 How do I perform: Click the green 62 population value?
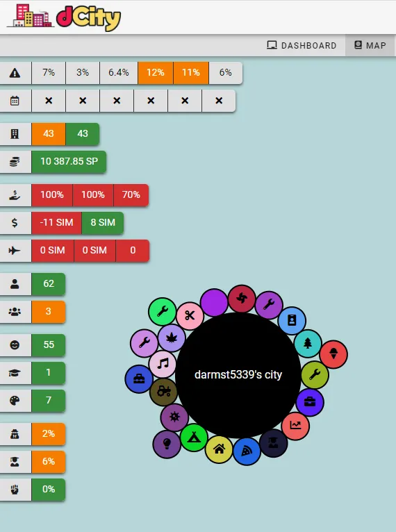click(49, 284)
